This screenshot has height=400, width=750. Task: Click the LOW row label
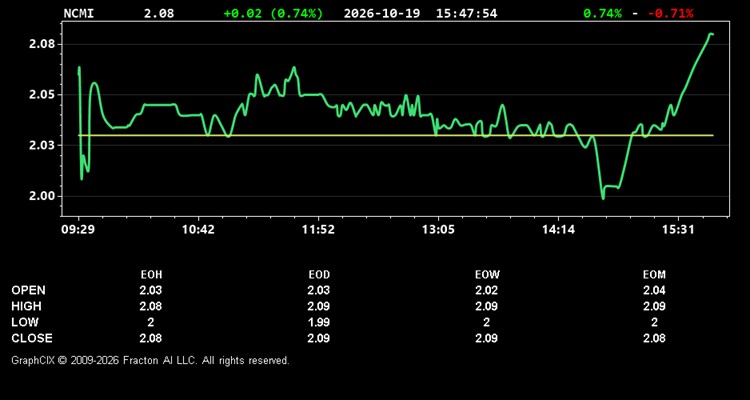[x=25, y=322]
